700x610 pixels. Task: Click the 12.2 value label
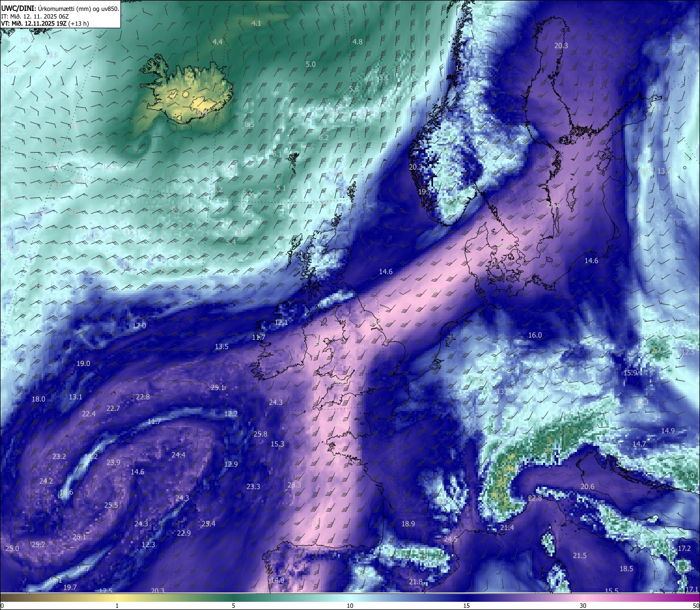point(231,414)
